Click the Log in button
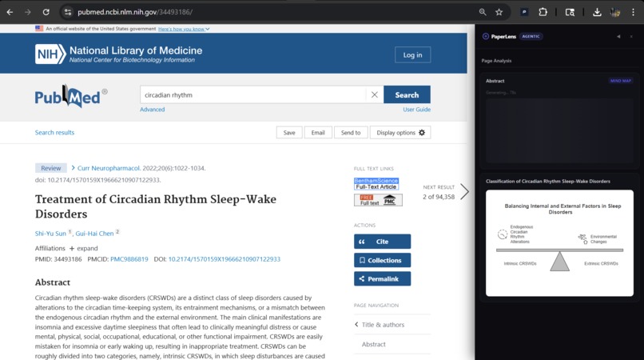This screenshot has width=644, height=360. (x=412, y=54)
